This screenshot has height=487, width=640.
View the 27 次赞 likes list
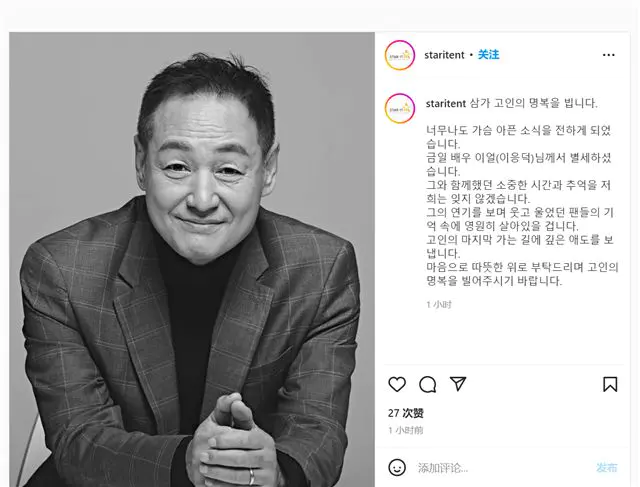coord(406,413)
